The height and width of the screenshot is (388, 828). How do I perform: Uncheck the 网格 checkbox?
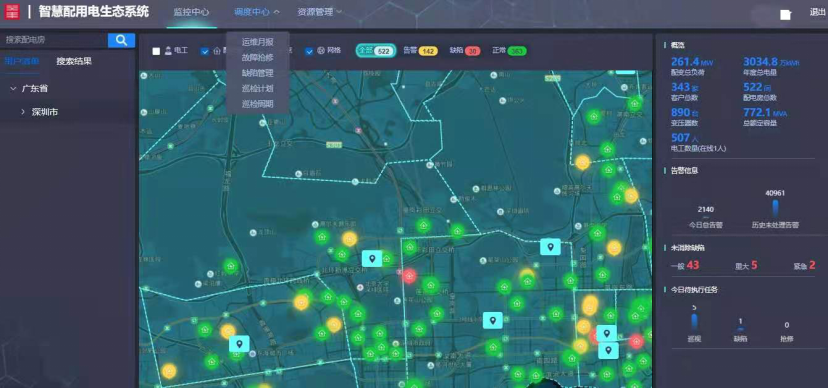pyautogui.click(x=309, y=52)
